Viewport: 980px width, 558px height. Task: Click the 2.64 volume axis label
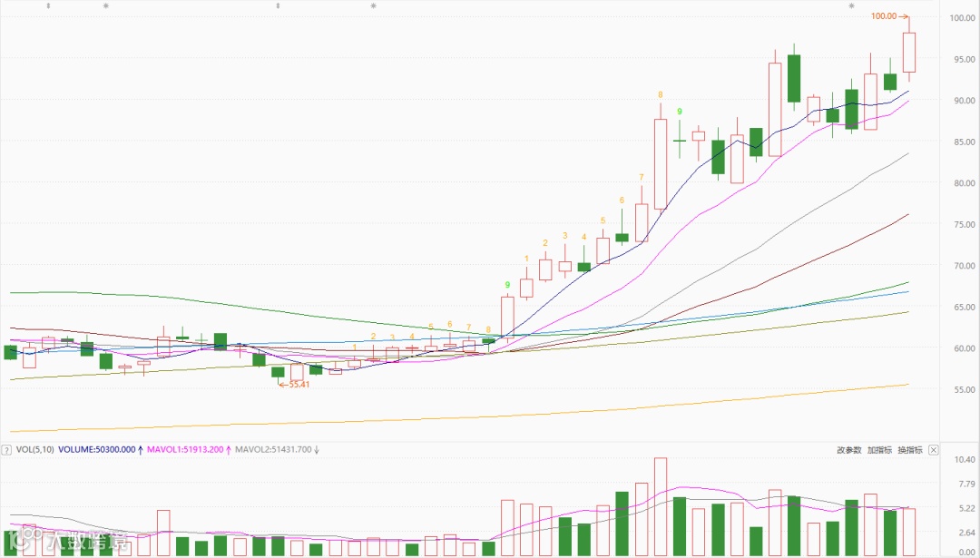click(967, 533)
